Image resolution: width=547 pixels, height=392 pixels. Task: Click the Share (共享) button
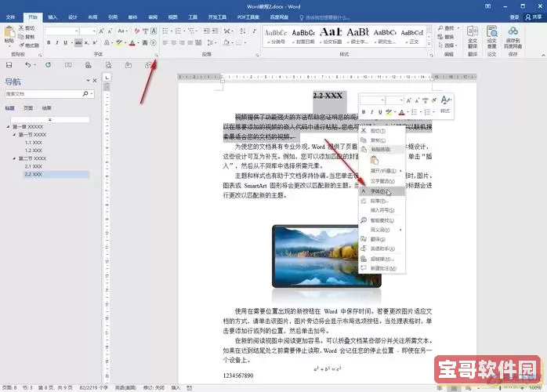pyautogui.click(x=534, y=17)
